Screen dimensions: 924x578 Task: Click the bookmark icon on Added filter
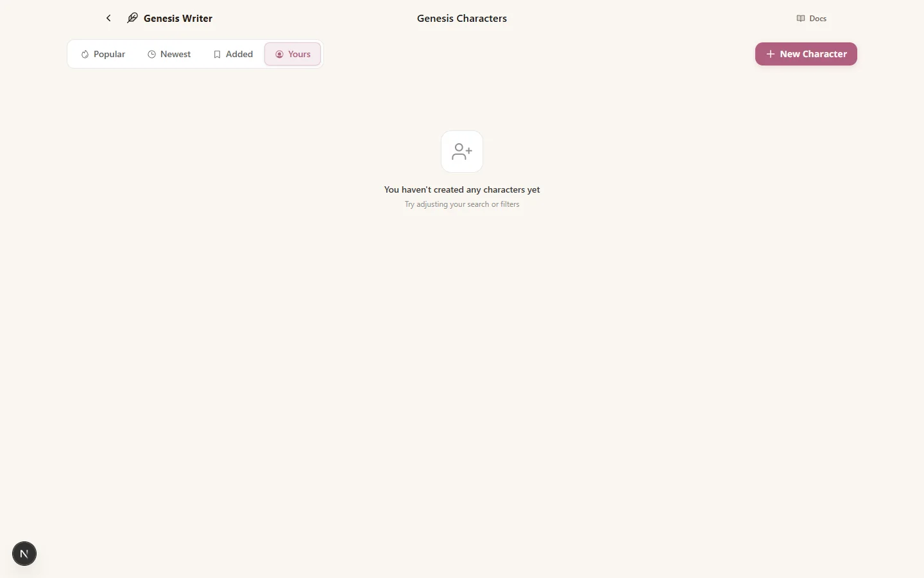217,54
